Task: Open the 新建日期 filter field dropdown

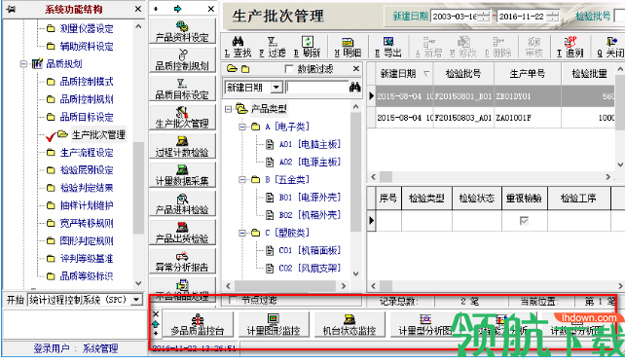Action: point(276,88)
